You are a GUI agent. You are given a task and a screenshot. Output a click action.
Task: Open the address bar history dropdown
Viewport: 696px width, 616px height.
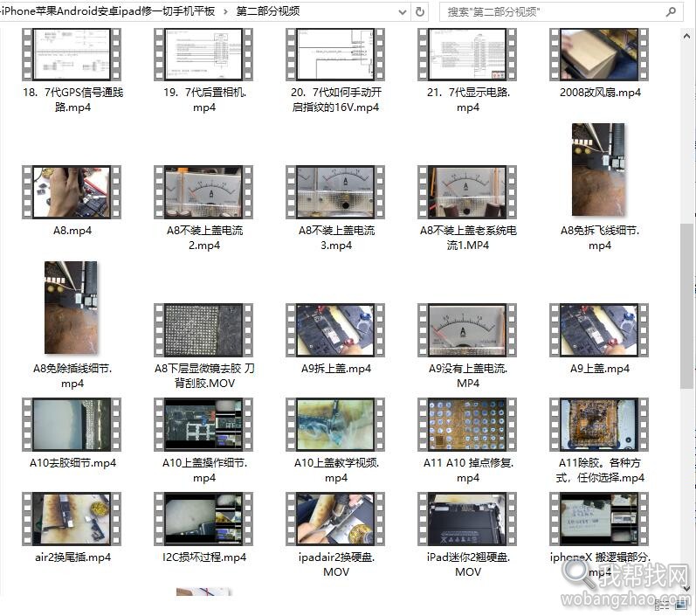coord(403,12)
